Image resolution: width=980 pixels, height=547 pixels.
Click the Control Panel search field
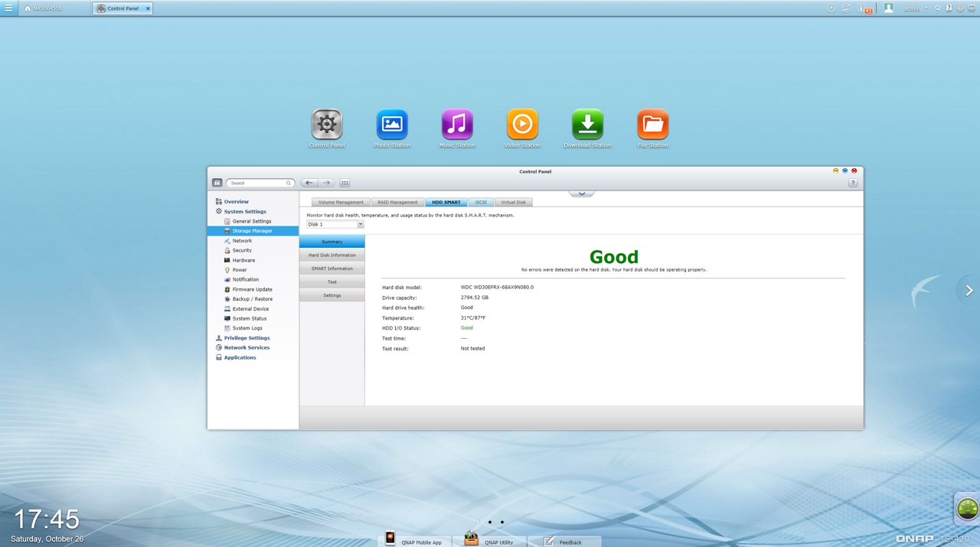point(260,183)
